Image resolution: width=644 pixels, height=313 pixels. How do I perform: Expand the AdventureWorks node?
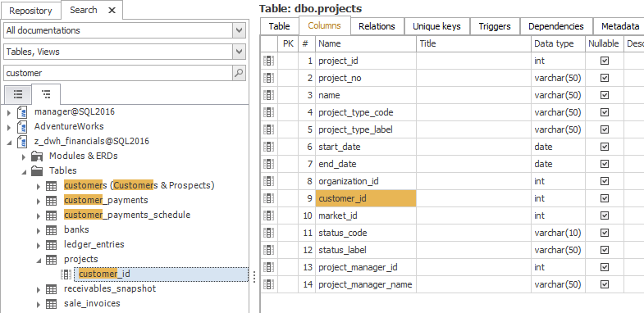coord(9,127)
